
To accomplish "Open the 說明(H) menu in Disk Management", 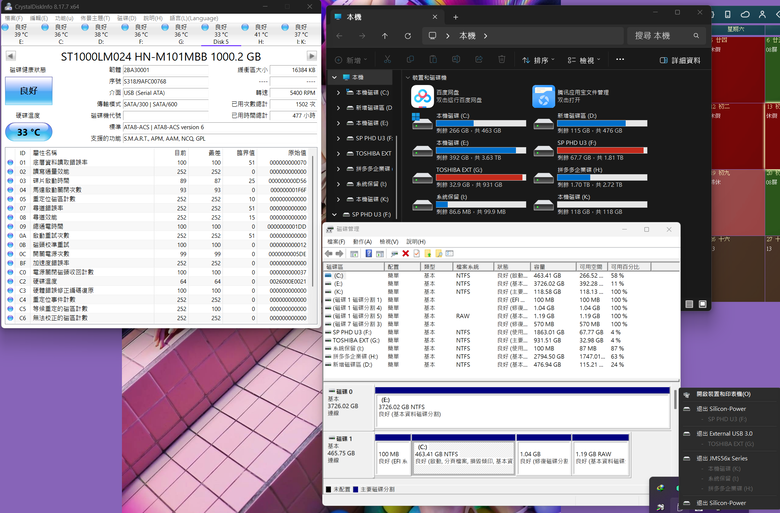I will pos(416,241).
